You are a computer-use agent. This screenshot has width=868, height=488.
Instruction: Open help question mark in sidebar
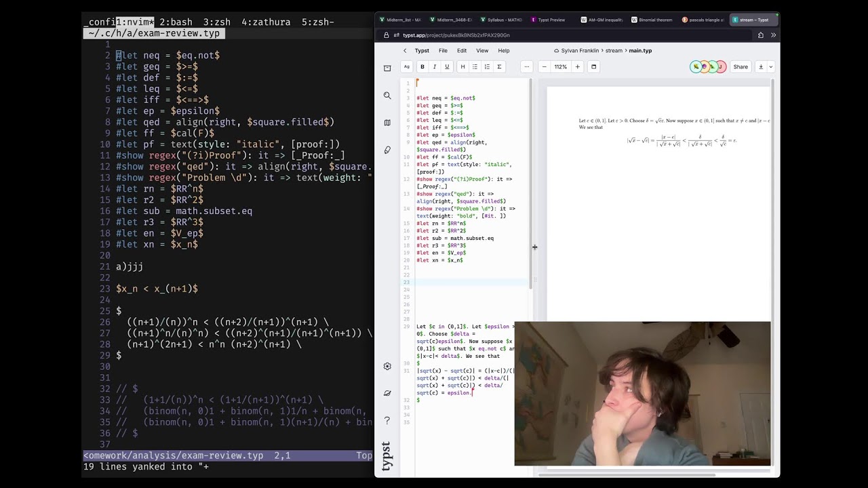pos(387,420)
